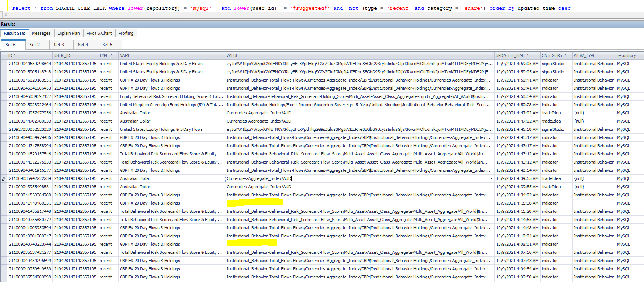Image resolution: width=644 pixels, height=282 pixels.
Task: Click the 10/9/2021 4:02:50 AM updated time cell
Action: pos(517,277)
